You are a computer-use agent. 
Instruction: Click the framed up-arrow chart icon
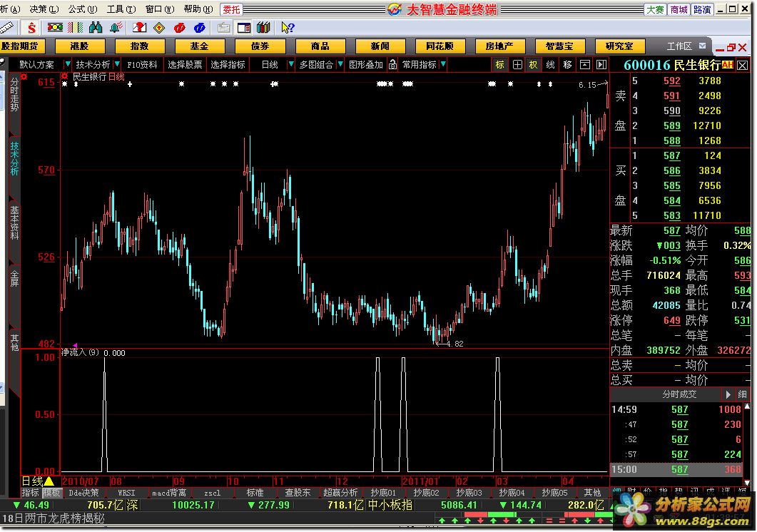pyautogui.click(x=584, y=64)
